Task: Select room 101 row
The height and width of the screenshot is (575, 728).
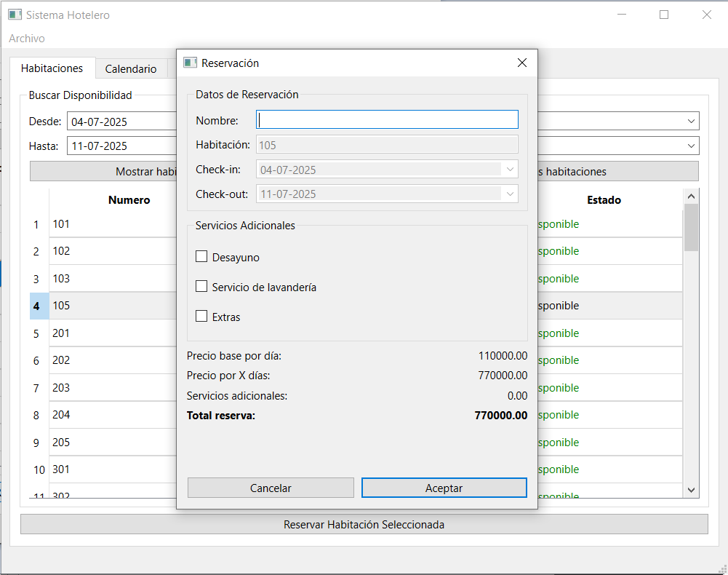Action: (x=113, y=224)
